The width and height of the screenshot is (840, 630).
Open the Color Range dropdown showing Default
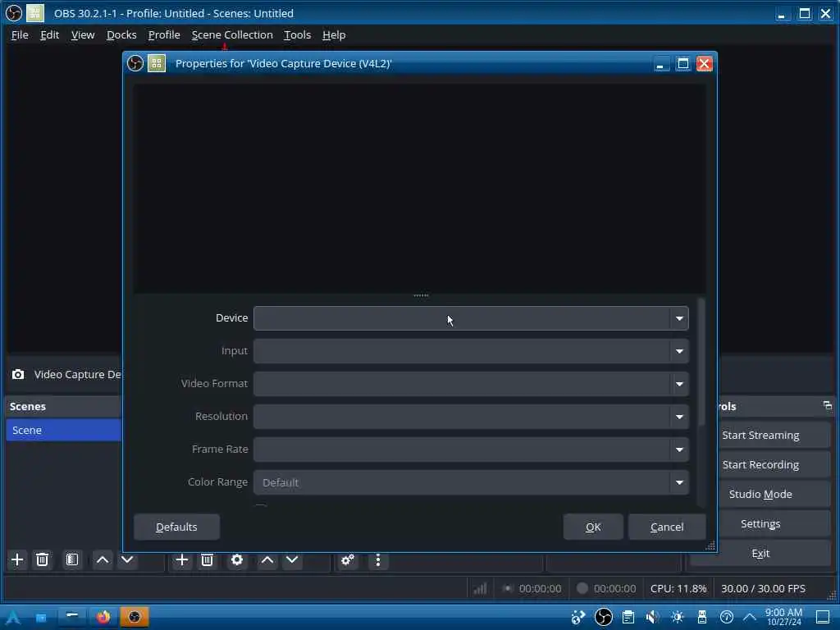[471, 482]
